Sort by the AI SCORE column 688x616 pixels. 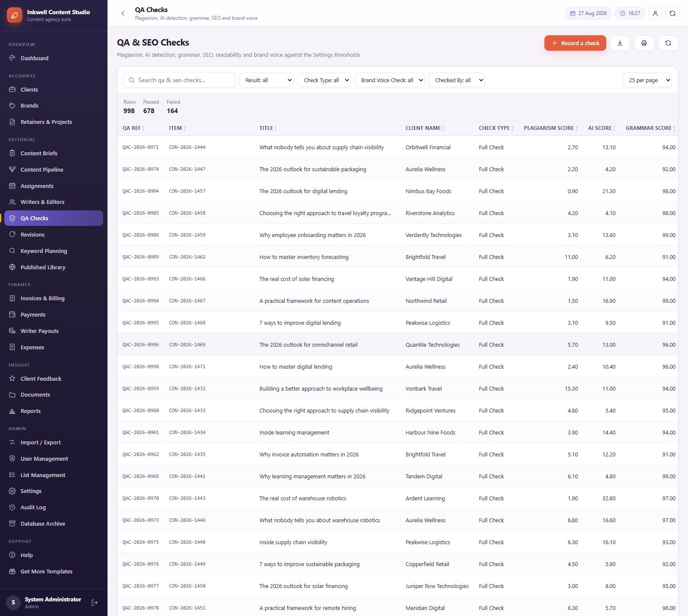(x=602, y=128)
